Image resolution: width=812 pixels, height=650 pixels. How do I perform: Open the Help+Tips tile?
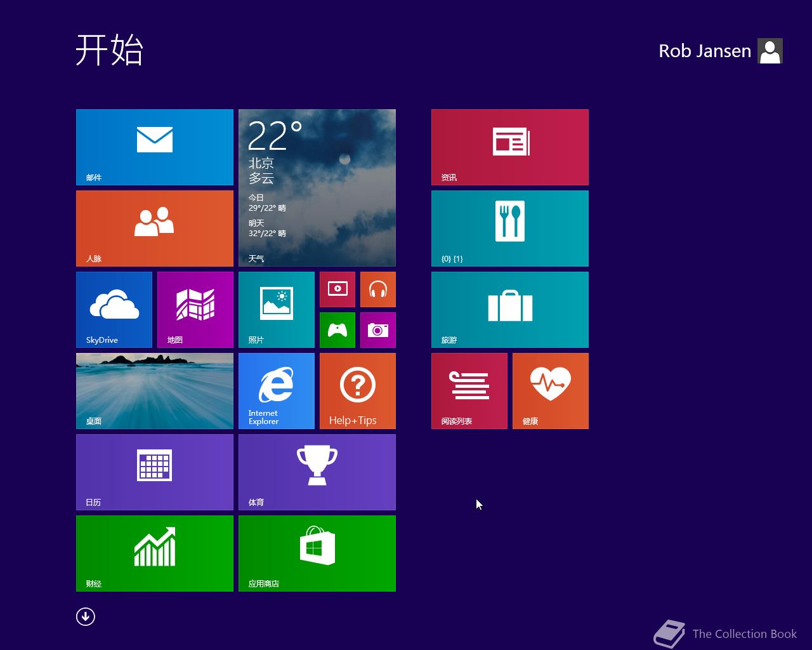(358, 391)
